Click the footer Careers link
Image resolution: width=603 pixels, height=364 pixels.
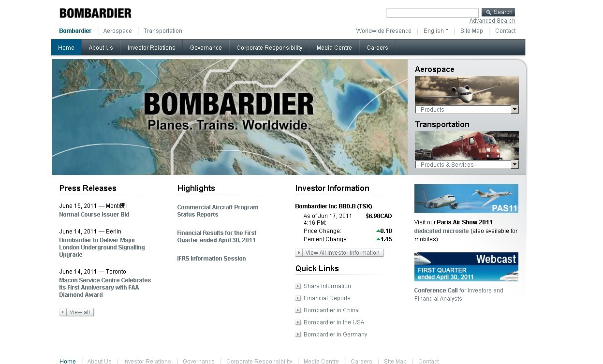point(361,361)
